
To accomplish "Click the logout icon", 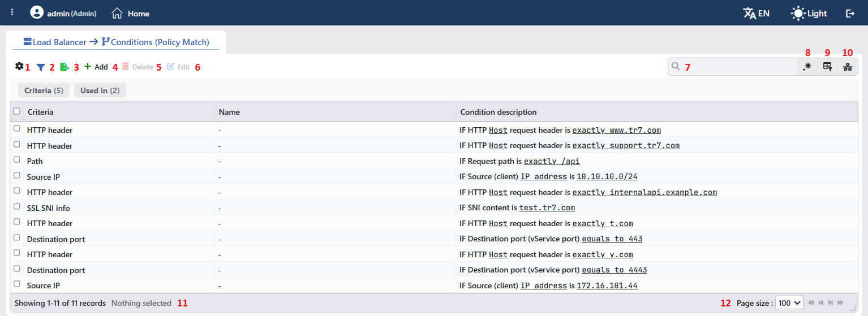I will click(850, 13).
